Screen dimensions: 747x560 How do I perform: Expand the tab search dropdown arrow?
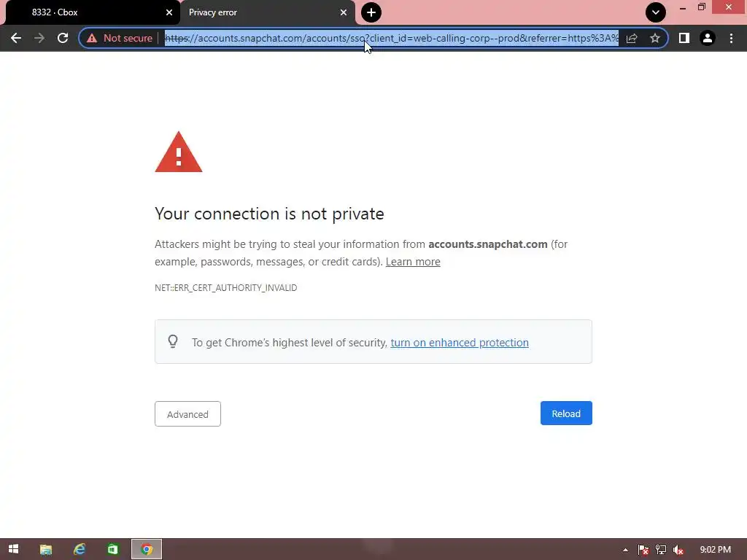click(656, 12)
